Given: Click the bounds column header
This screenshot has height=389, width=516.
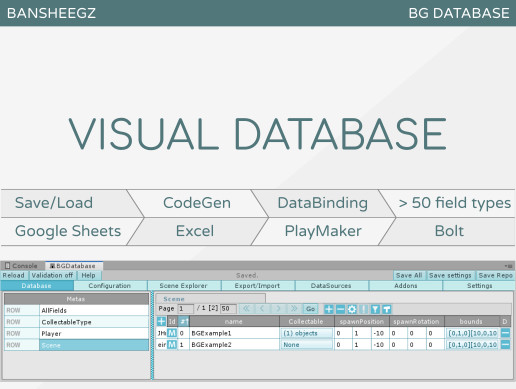Looking at the screenshot, I should coord(471,321).
